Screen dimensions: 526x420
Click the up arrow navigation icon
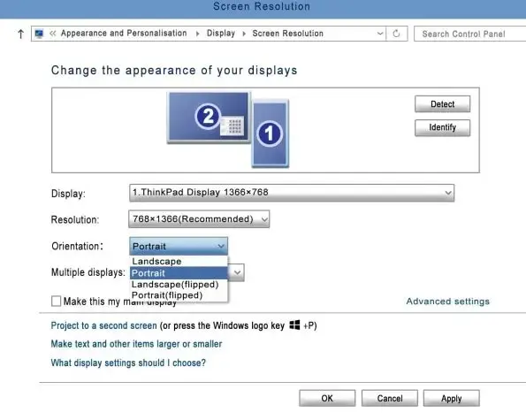click(x=20, y=34)
